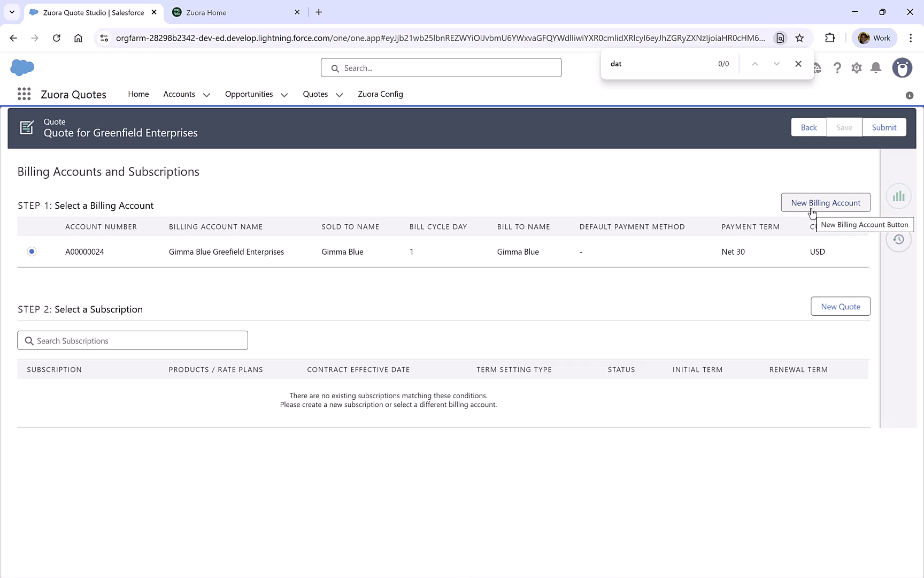
Task: Jump to next find result arrow
Action: (x=777, y=63)
